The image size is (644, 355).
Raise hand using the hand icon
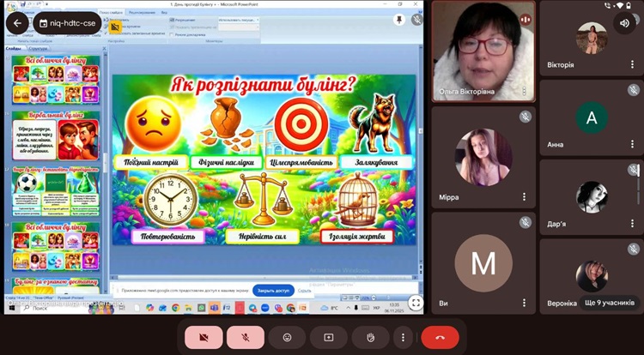pos(370,337)
